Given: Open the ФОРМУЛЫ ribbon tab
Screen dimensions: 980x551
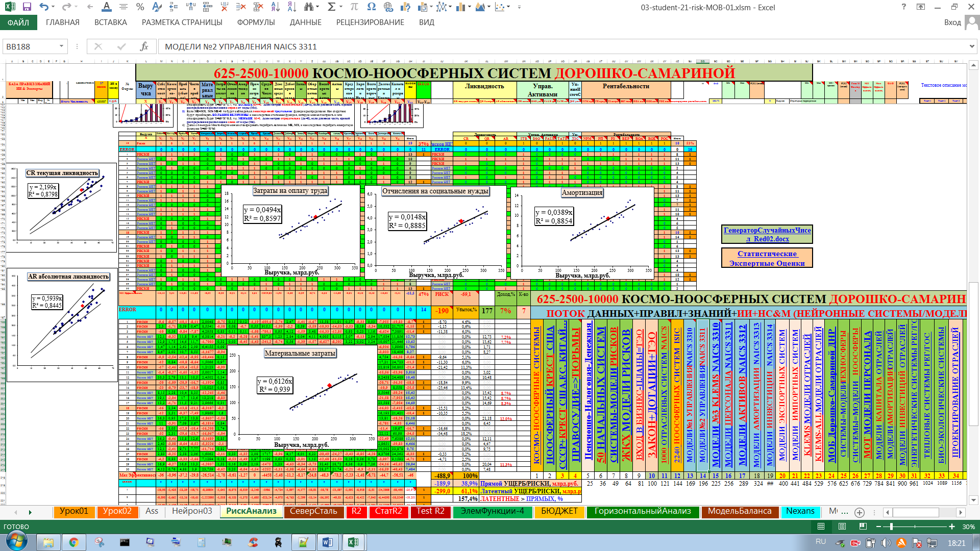Looking at the screenshot, I should 256,22.
